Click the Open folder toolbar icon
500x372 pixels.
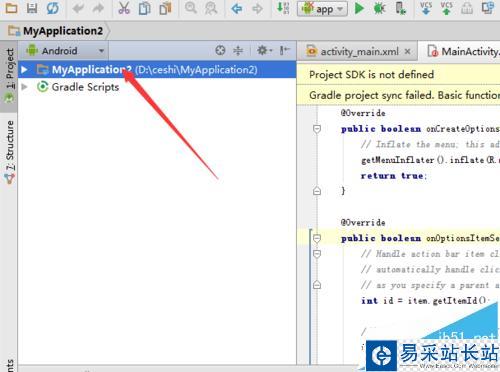coord(12,8)
